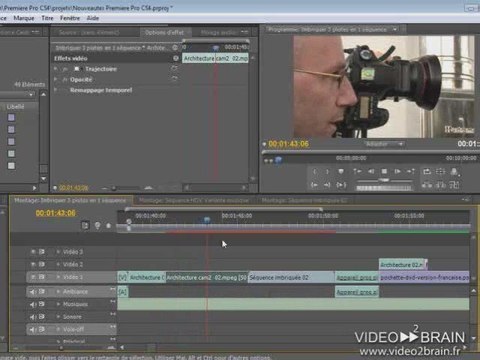
Task: Open output settings icon in Program monitor
Action: click(x=454, y=172)
